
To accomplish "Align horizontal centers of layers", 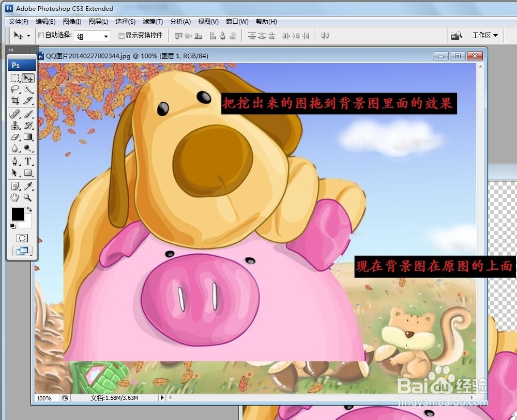I will coord(222,36).
